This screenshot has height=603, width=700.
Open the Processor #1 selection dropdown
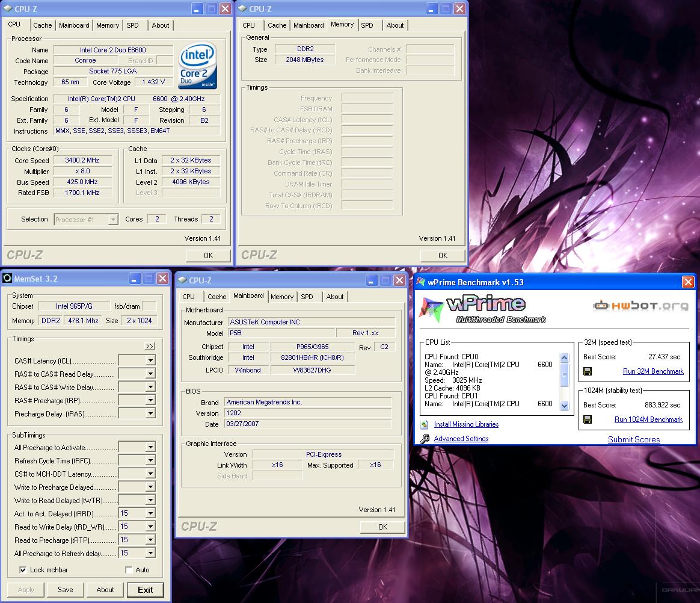click(x=113, y=219)
